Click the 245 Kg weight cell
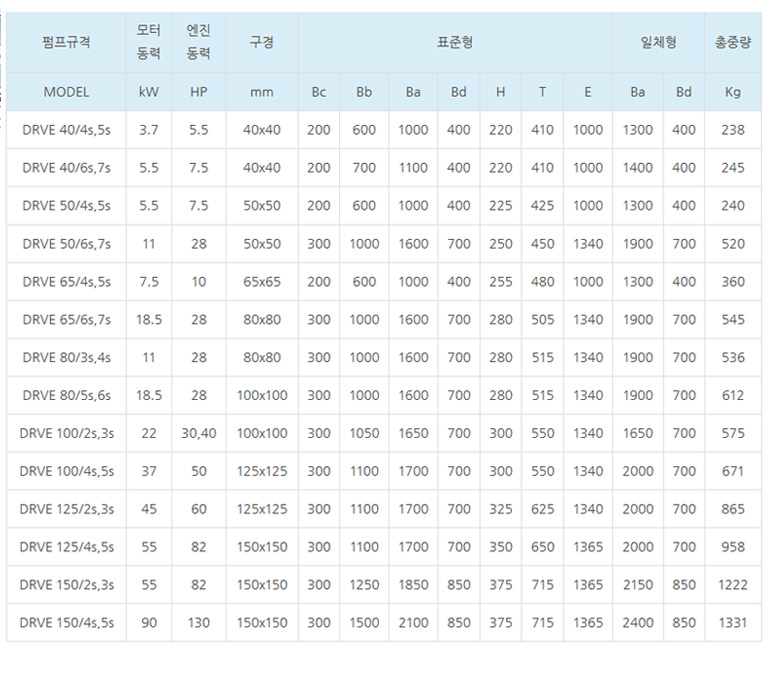770x673 pixels. pos(733,168)
